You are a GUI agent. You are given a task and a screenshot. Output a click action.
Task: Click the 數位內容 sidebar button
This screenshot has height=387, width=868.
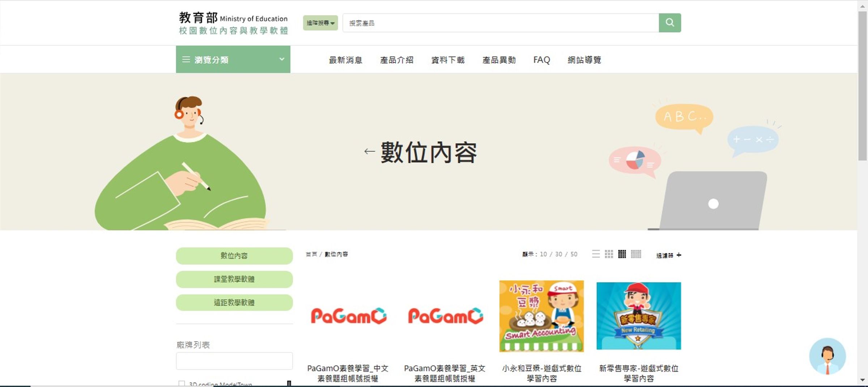pyautogui.click(x=234, y=256)
